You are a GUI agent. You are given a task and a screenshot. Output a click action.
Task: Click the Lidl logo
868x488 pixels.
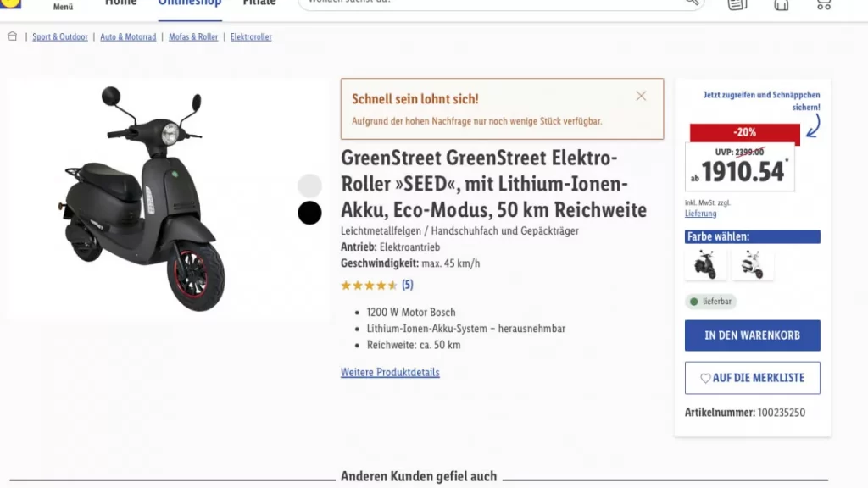tap(10, 3)
